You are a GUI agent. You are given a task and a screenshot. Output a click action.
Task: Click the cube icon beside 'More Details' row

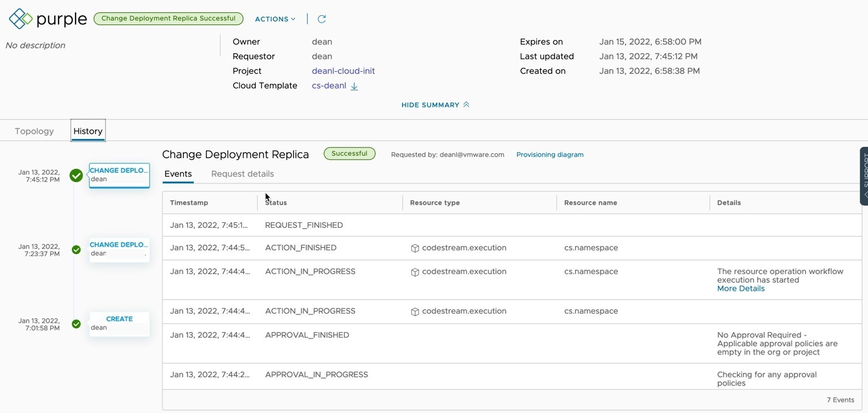pyautogui.click(x=415, y=272)
